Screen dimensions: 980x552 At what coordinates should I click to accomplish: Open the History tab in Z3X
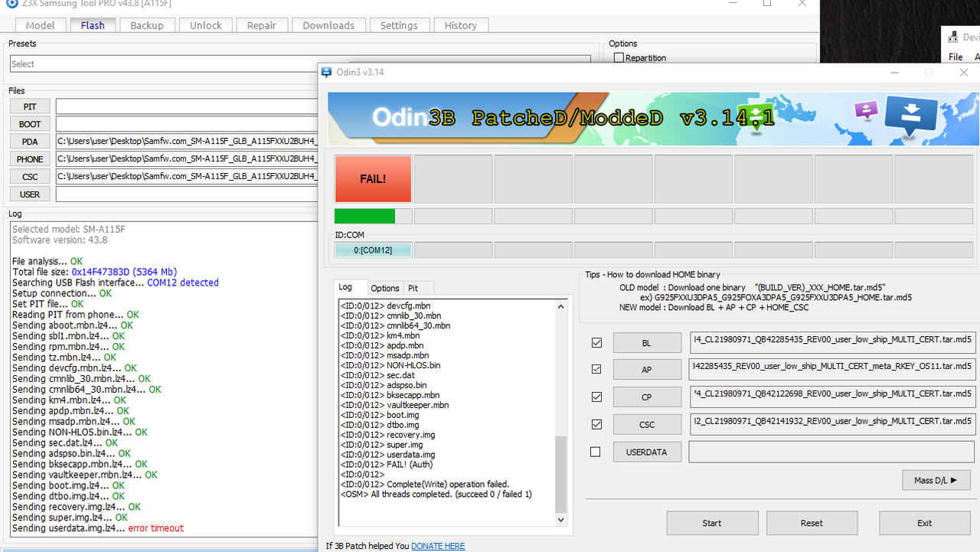[461, 25]
